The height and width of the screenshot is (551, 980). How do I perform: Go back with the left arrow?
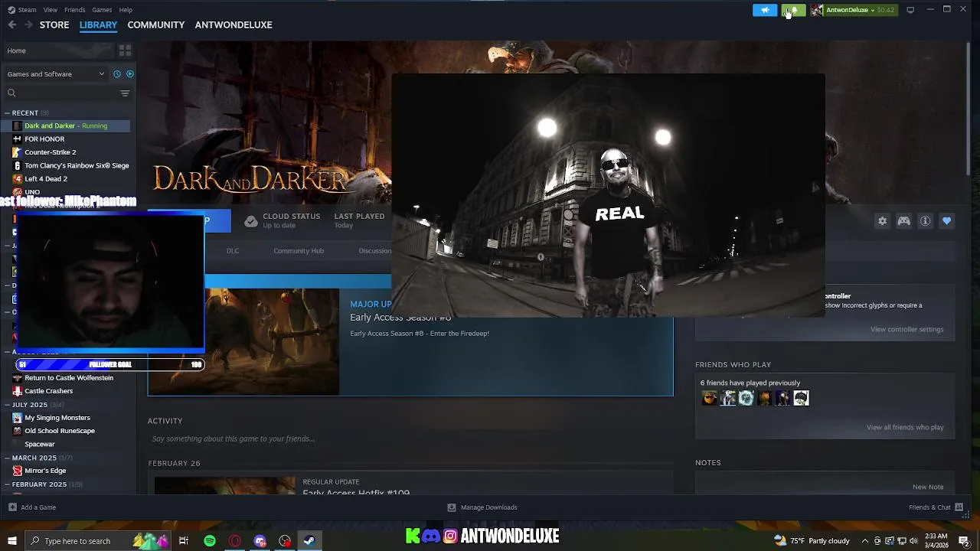12,24
